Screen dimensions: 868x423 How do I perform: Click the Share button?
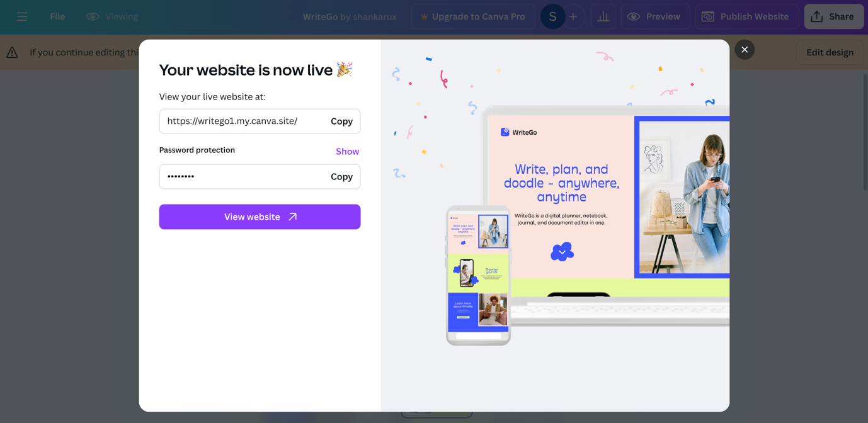[x=833, y=17]
